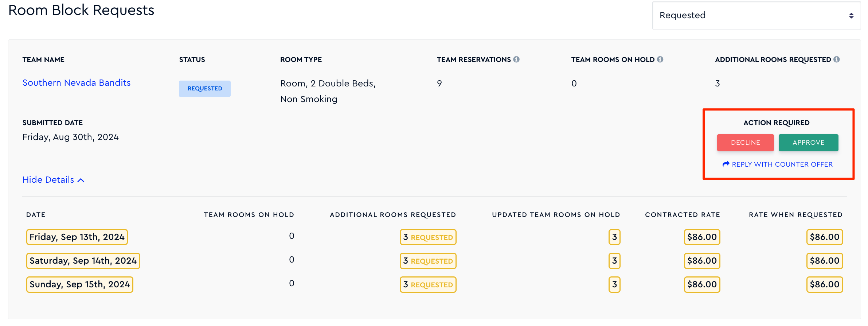Decline the room block request
The height and width of the screenshot is (326, 868).
745,143
